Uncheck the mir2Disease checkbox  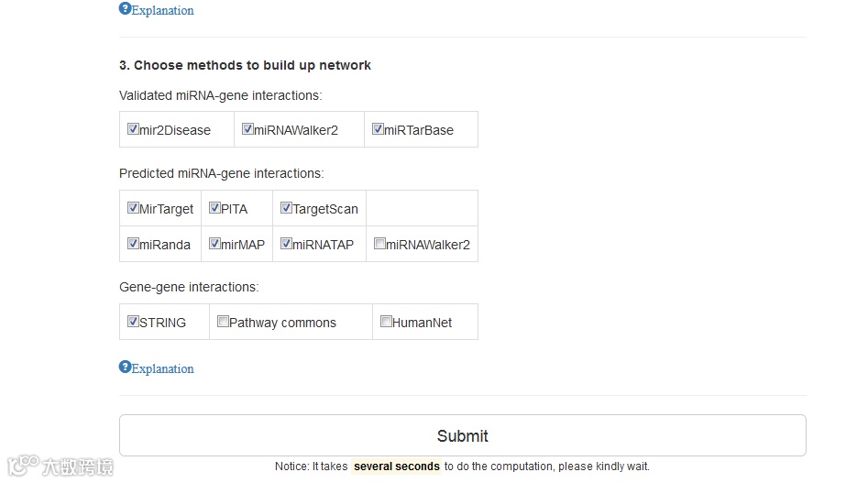(133, 129)
